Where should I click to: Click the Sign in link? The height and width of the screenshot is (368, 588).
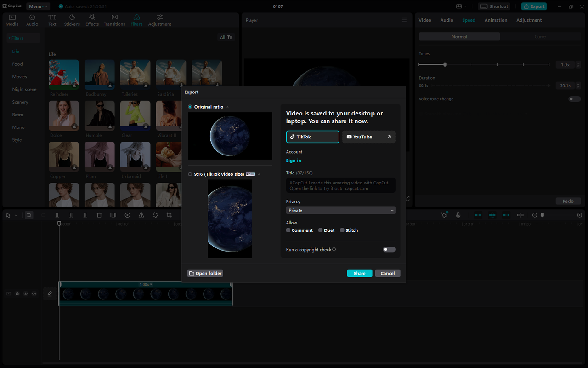coord(293,160)
